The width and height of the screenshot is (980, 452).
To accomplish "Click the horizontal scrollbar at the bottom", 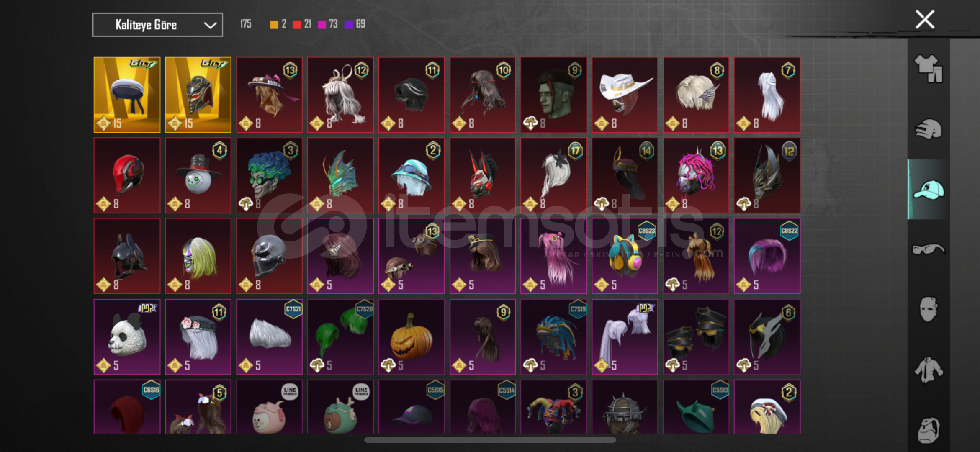I will [x=490, y=440].
